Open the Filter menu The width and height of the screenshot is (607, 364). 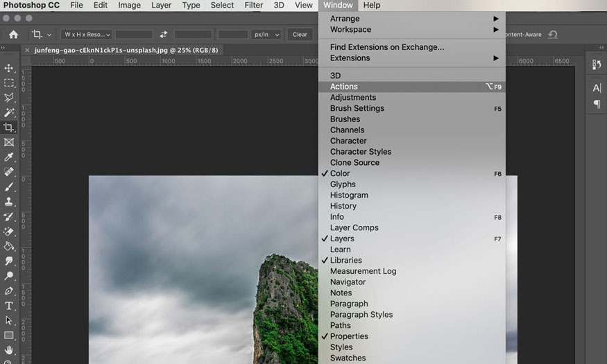pos(254,5)
